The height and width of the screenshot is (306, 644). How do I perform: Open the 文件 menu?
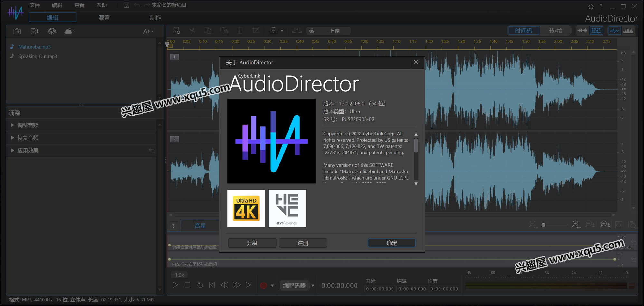[x=35, y=5]
